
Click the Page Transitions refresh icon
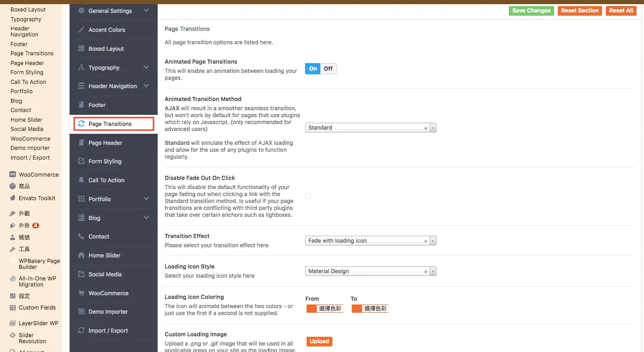[x=81, y=124]
